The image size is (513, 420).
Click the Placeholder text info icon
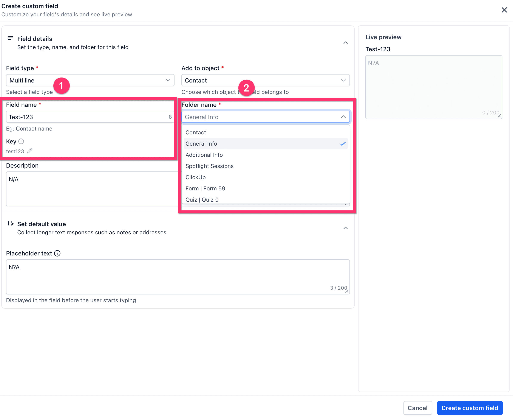click(x=57, y=253)
